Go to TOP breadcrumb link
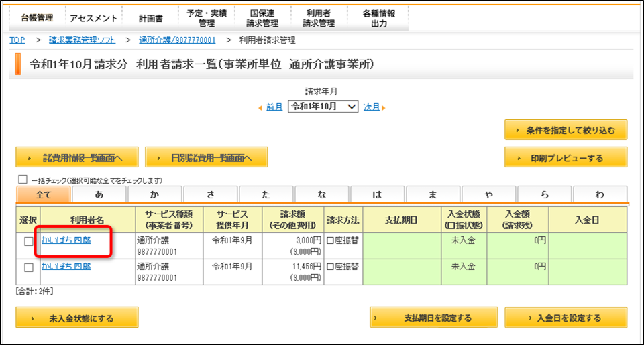 coord(17,40)
